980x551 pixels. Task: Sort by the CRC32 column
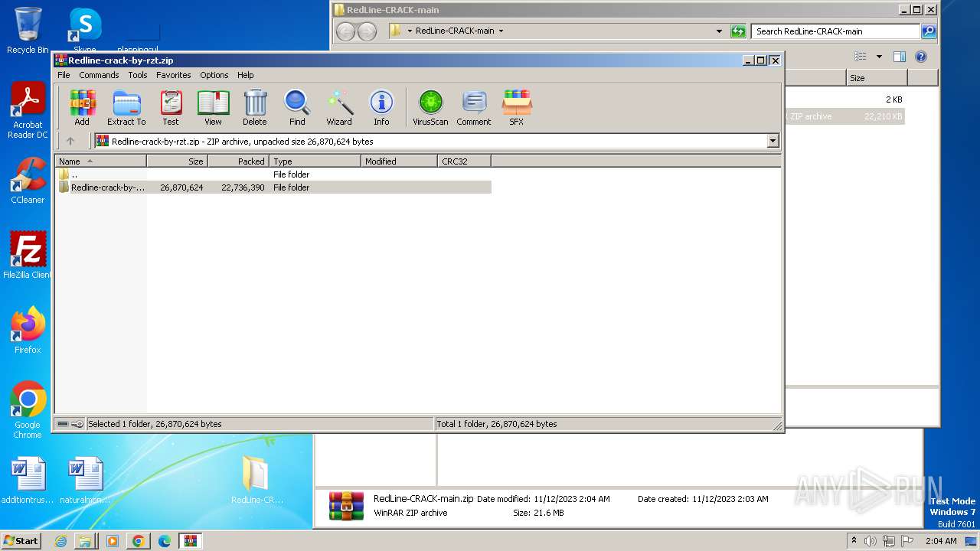point(464,161)
